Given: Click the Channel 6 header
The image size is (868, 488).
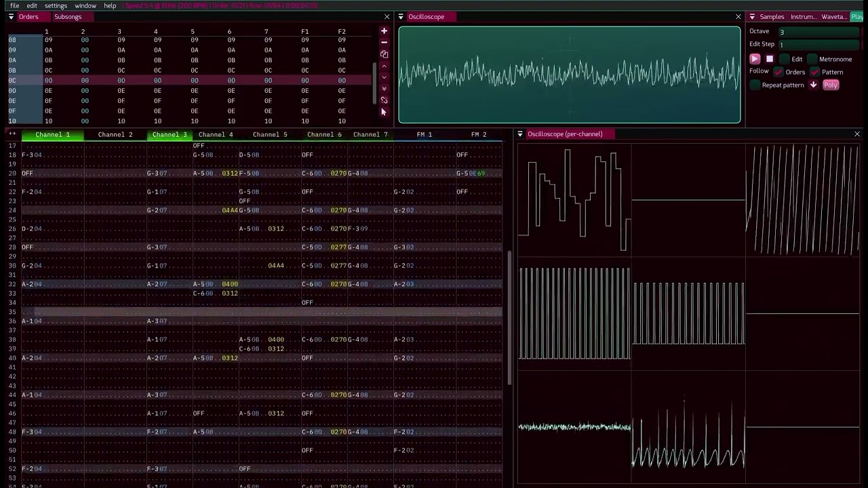Looking at the screenshot, I should pyautogui.click(x=324, y=134).
